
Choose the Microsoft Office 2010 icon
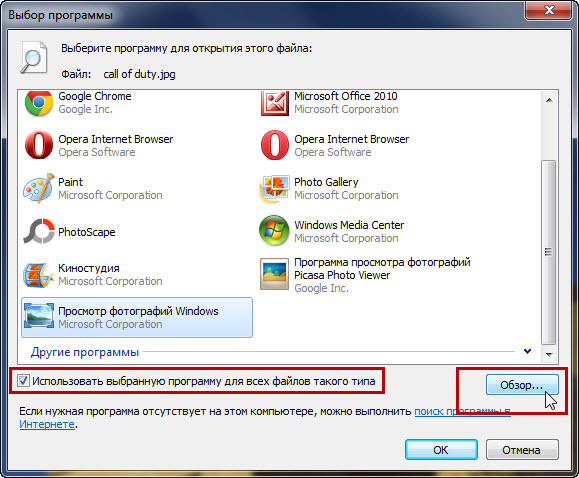point(274,103)
